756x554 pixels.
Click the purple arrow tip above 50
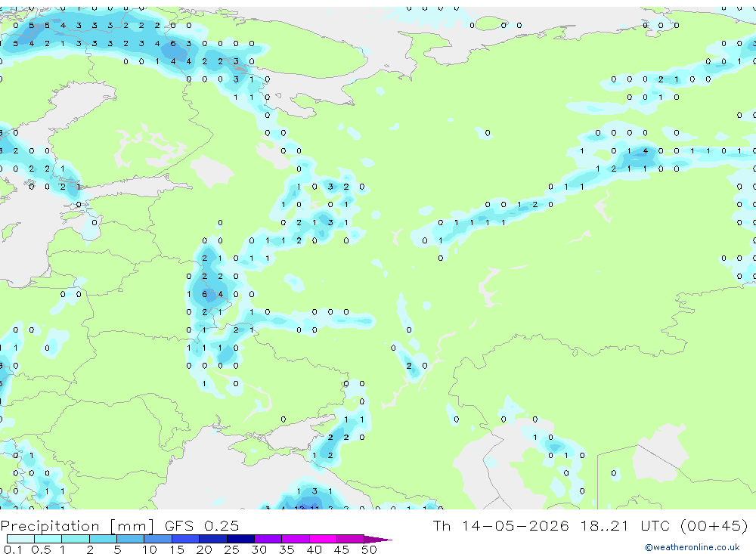377,539
